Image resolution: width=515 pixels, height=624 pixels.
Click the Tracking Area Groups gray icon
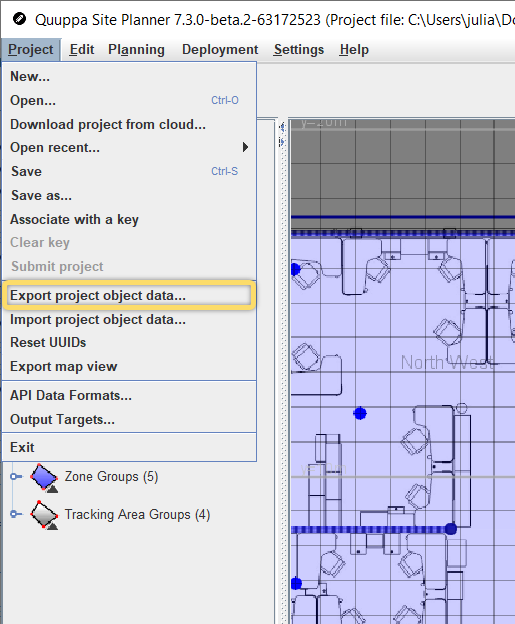click(x=44, y=515)
